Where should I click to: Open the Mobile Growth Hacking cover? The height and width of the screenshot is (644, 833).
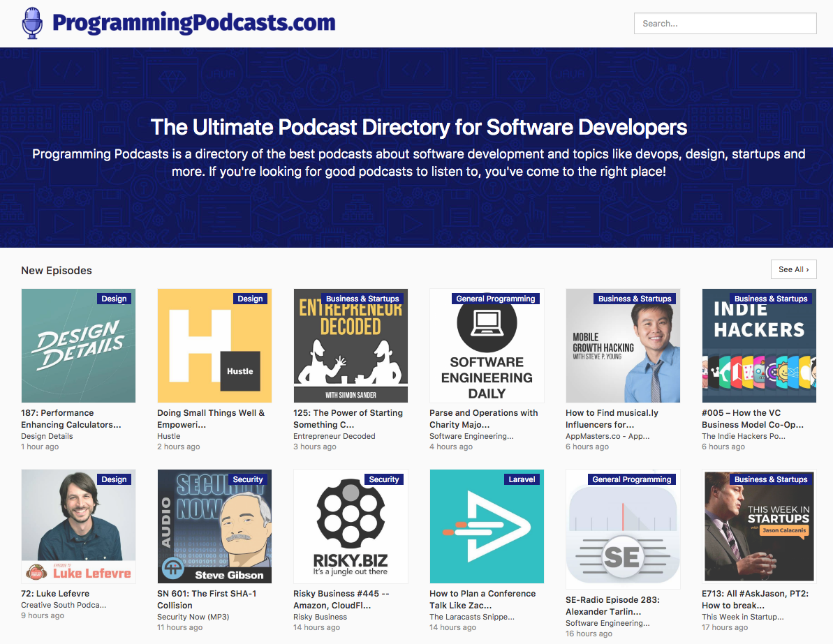pyautogui.click(x=623, y=345)
